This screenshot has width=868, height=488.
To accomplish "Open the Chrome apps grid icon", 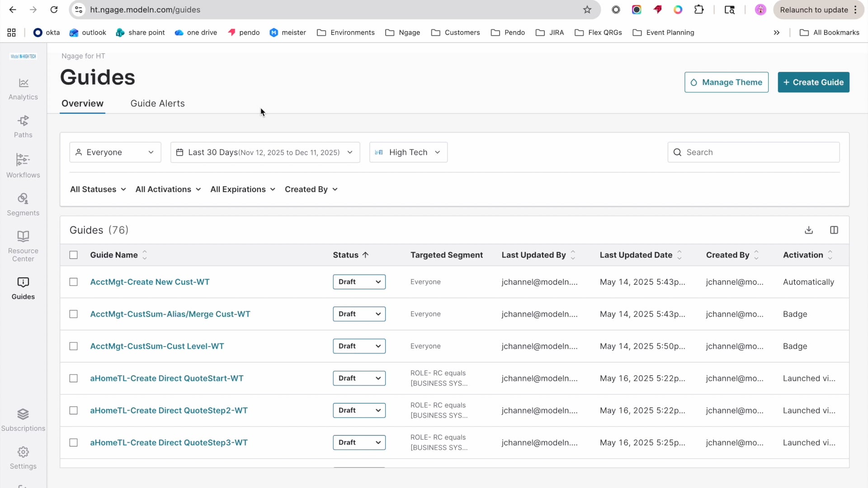I will [11, 33].
